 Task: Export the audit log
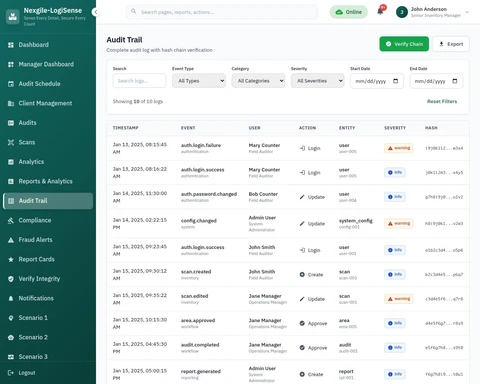coord(451,44)
